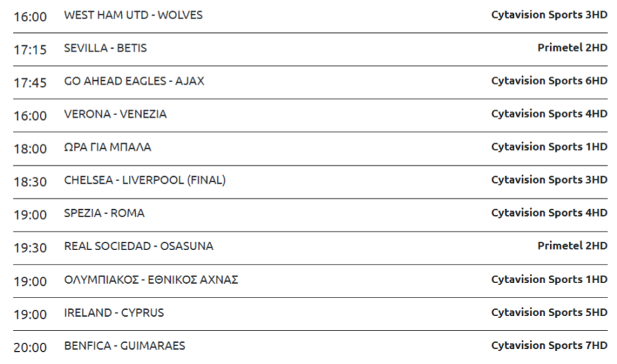The height and width of the screenshot is (364, 617).
Task: Open the Sevilla - Betis listing
Action: (105, 48)
